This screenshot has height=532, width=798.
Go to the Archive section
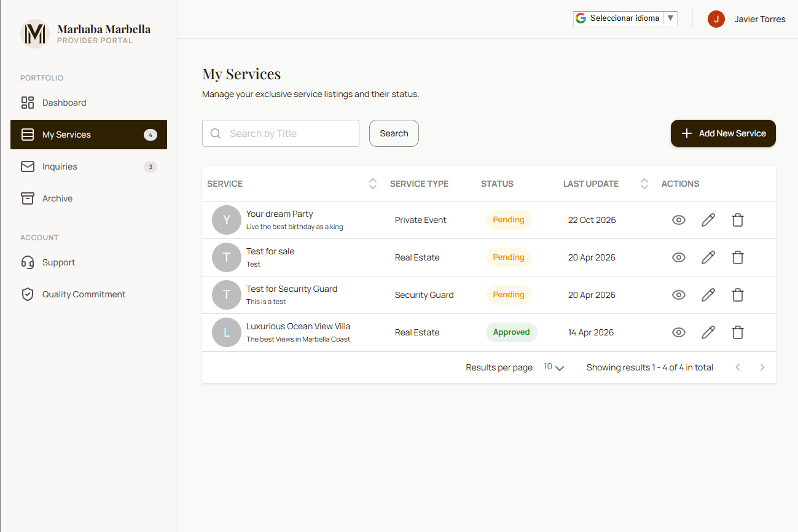[x=88, y=198]
